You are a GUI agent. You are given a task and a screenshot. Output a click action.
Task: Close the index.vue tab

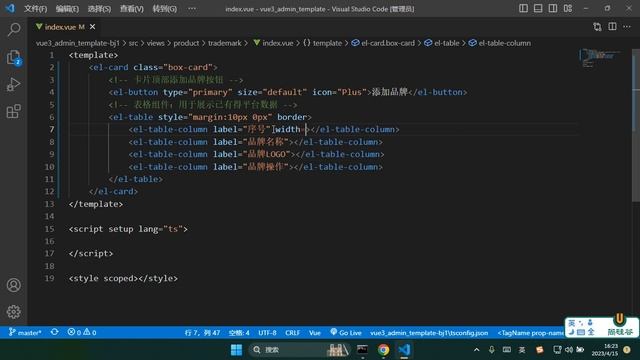[x=93, y=27]
